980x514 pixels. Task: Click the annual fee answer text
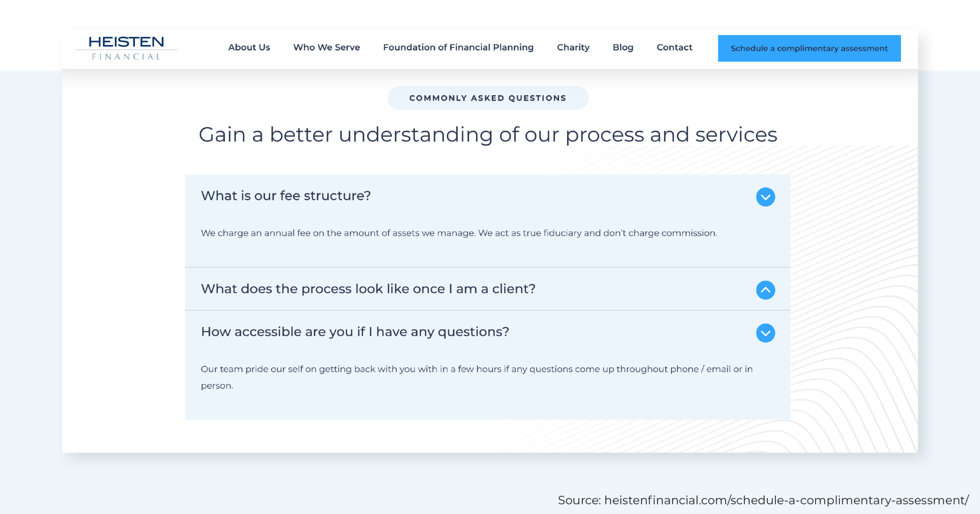pyautogui.click(x=459, y=233)
